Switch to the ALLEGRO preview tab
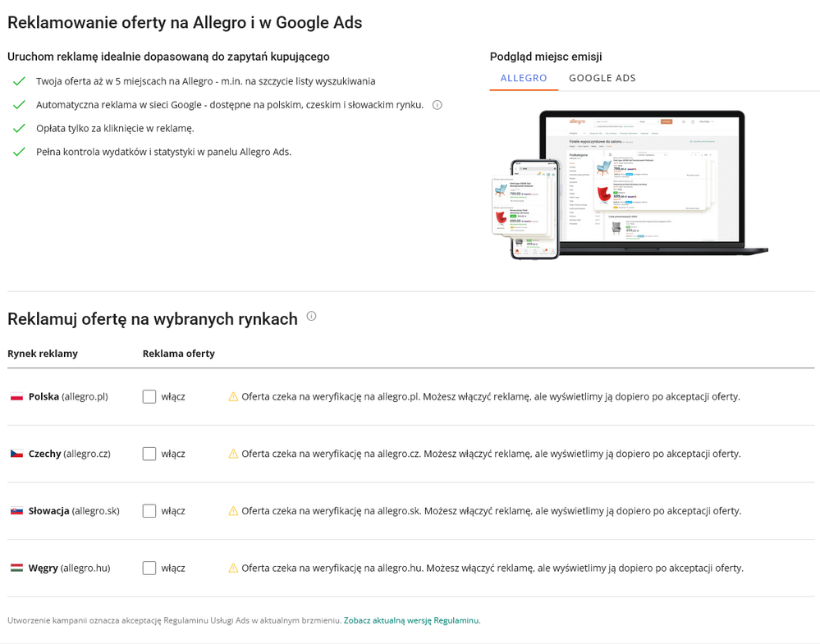The image size is (820, 644). [x=524, y=79]
